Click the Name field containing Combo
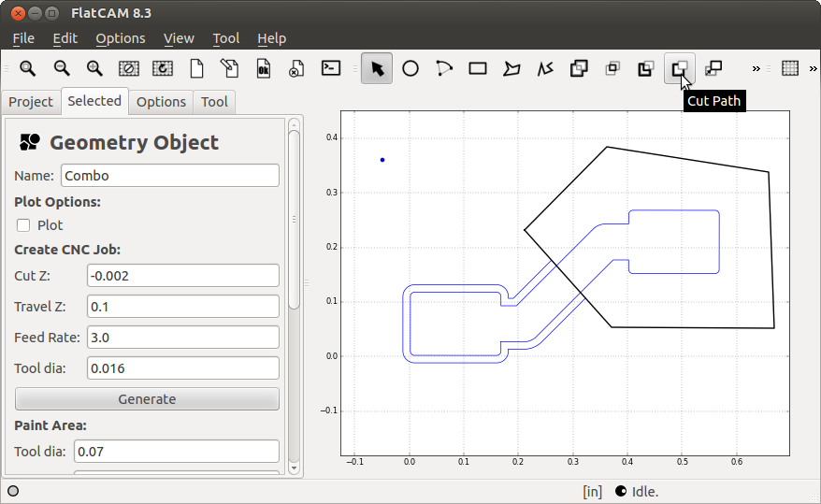The width and height of the screenshot is (821, 504). (170, 176)
